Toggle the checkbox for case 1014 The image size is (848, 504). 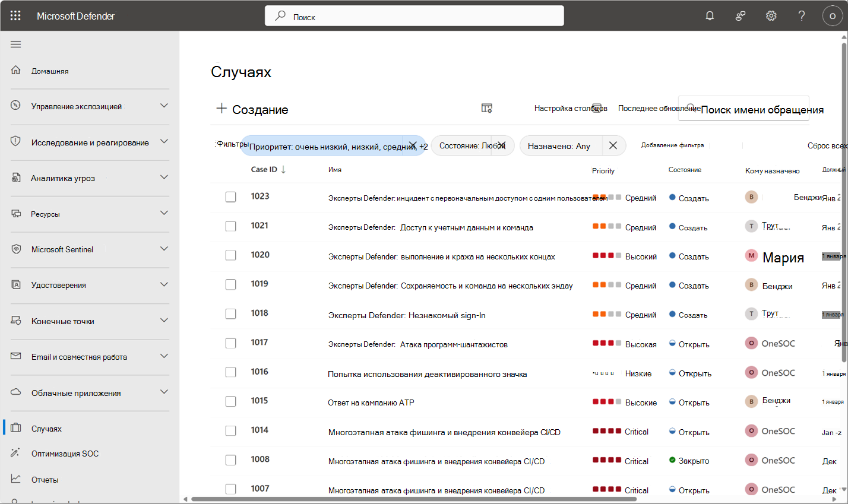(x=230, y=430)
